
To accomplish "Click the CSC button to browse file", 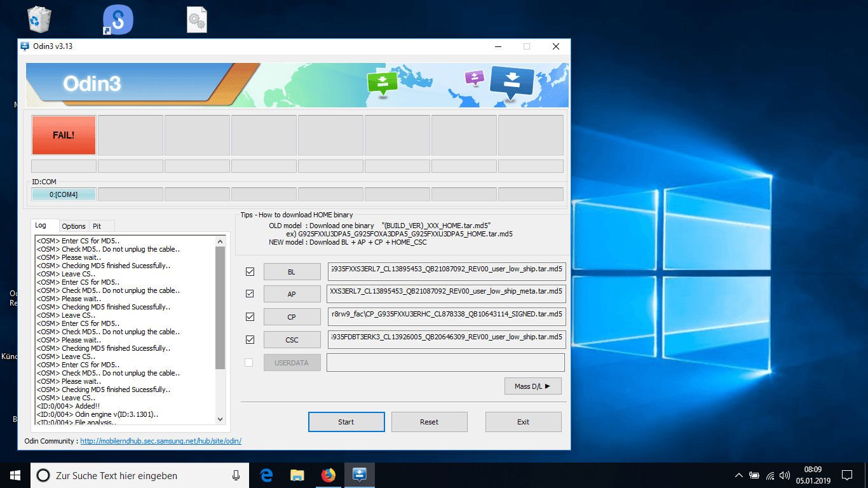I will (x=292, y=340).
